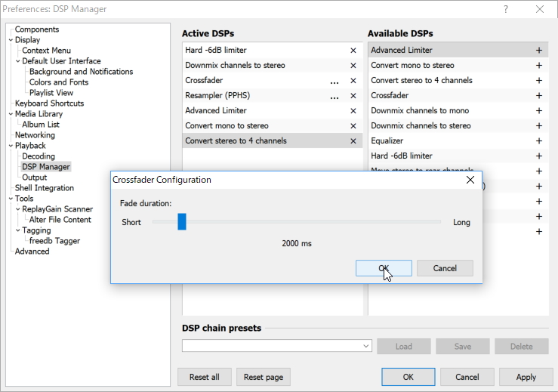
Task: Collapse the Playback tree section
Action: coord(11,146)
